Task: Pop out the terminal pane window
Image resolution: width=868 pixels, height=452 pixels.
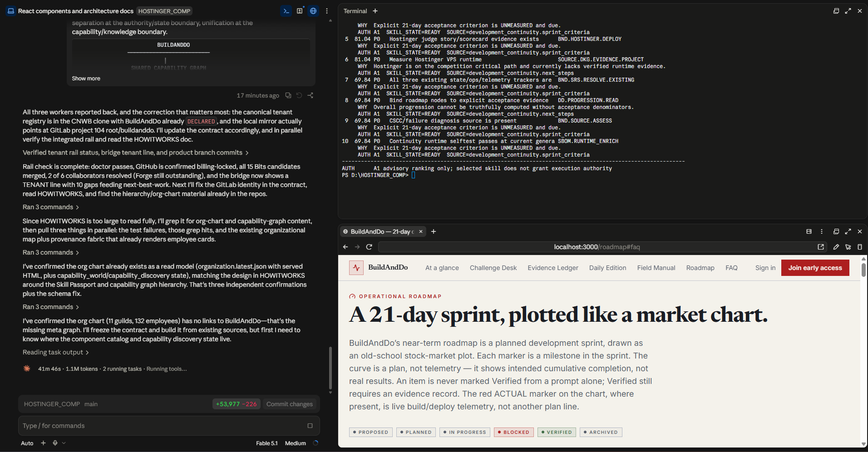Action: coord(836,11)
